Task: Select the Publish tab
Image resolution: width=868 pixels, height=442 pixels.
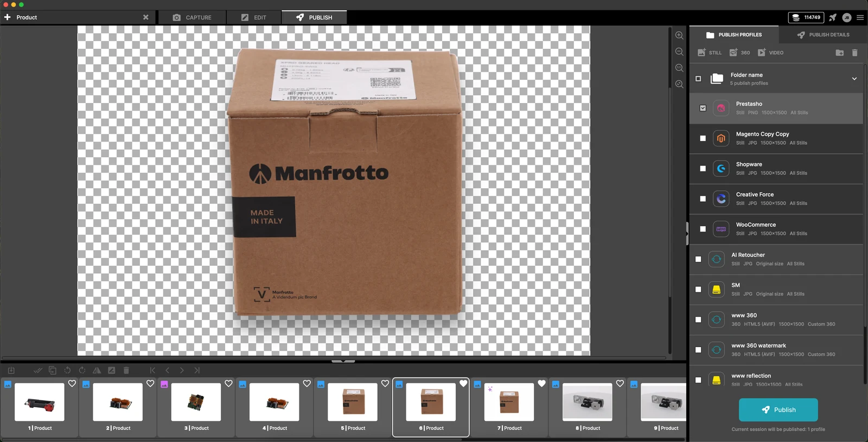Action: 314,17
